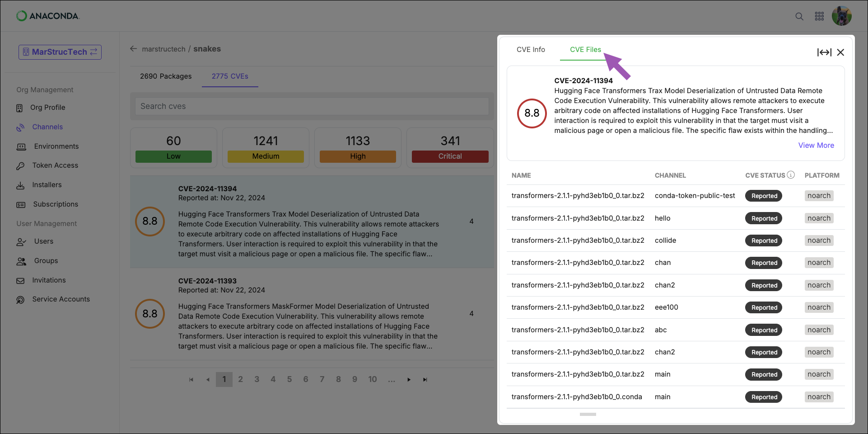Click the Org Profile building icon
Viewport: 868px width, 434px height.
coord(19,108)
